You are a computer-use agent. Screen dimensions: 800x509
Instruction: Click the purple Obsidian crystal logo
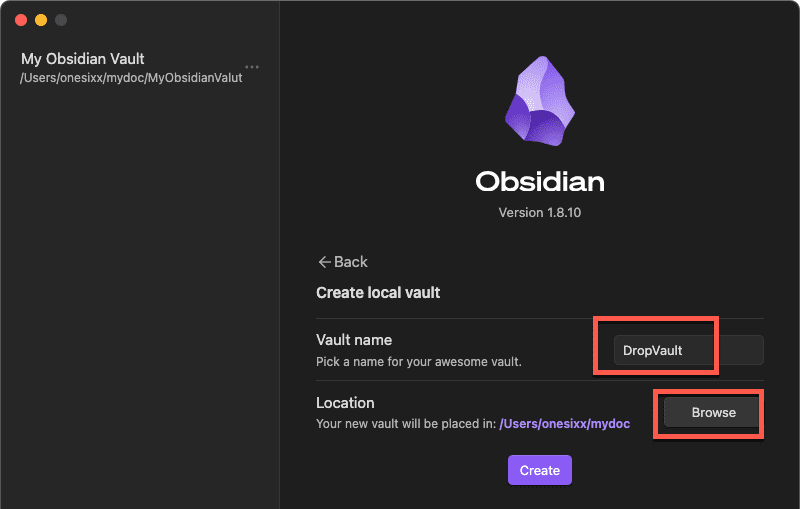[x=539, y=104]
